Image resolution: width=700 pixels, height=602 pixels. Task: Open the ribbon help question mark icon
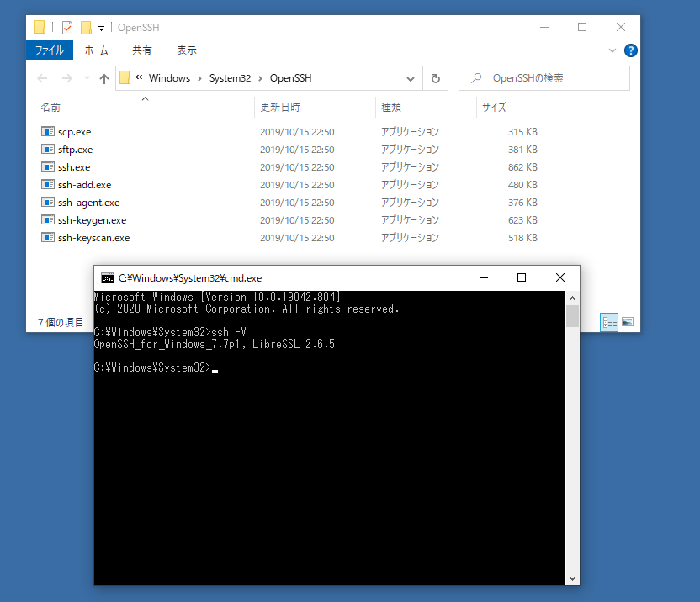628,50
